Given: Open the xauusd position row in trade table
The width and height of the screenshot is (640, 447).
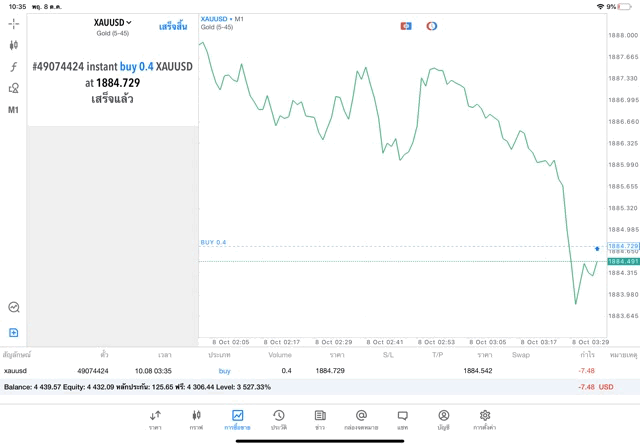Looking at the screenshot, I should point(300,370).
